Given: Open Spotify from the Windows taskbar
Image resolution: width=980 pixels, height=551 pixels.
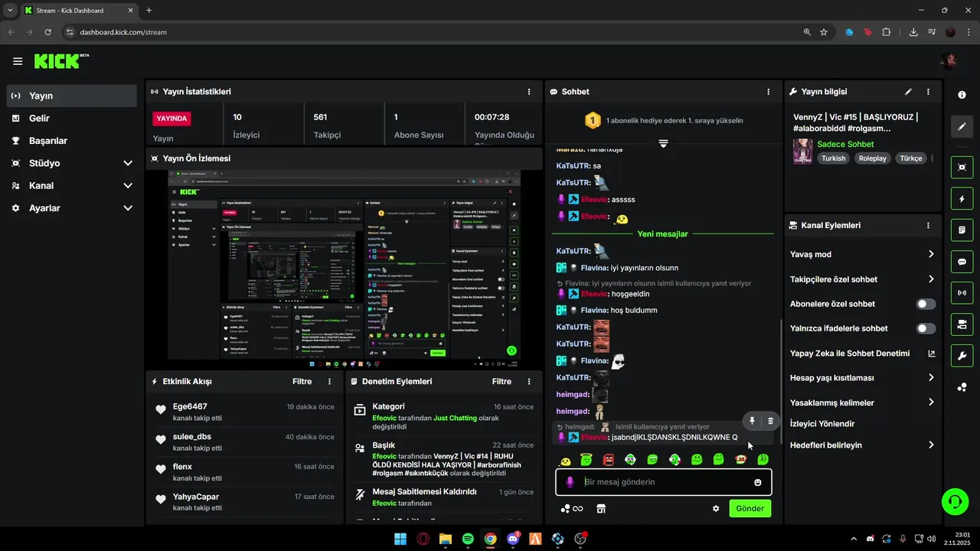Looking at the screenshot, I should pos(468,539).
